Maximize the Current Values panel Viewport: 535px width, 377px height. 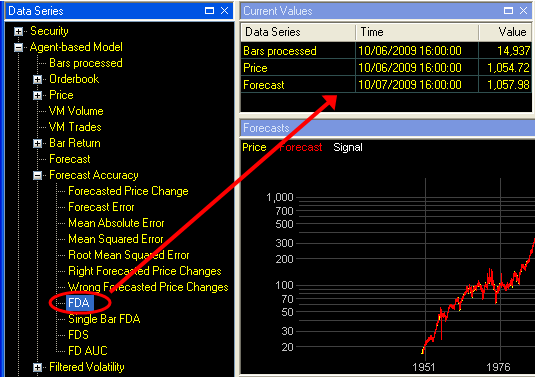[x=508, y=11]
